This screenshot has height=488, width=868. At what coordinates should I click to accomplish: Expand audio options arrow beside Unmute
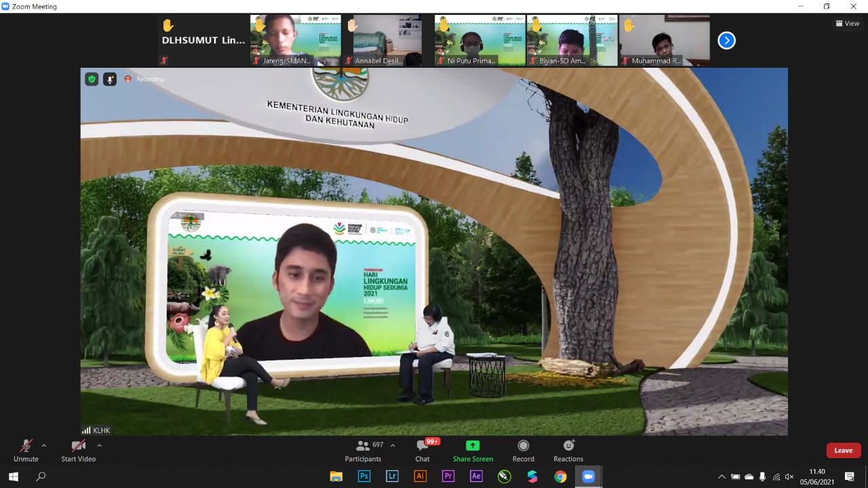44,445
